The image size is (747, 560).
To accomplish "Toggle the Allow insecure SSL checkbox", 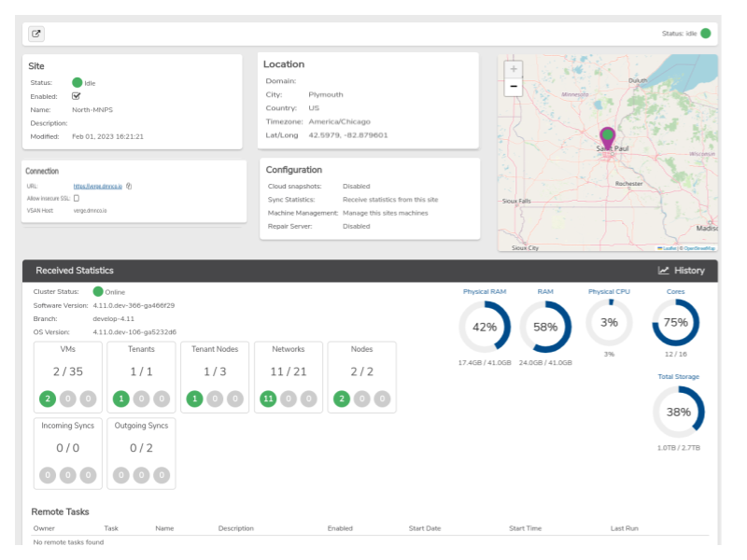I will pos(77,198).
